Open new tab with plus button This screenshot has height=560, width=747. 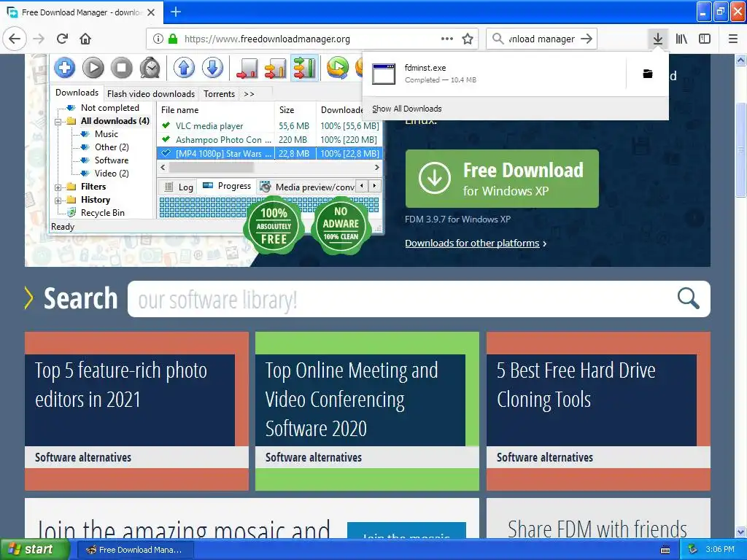point(176,12)
